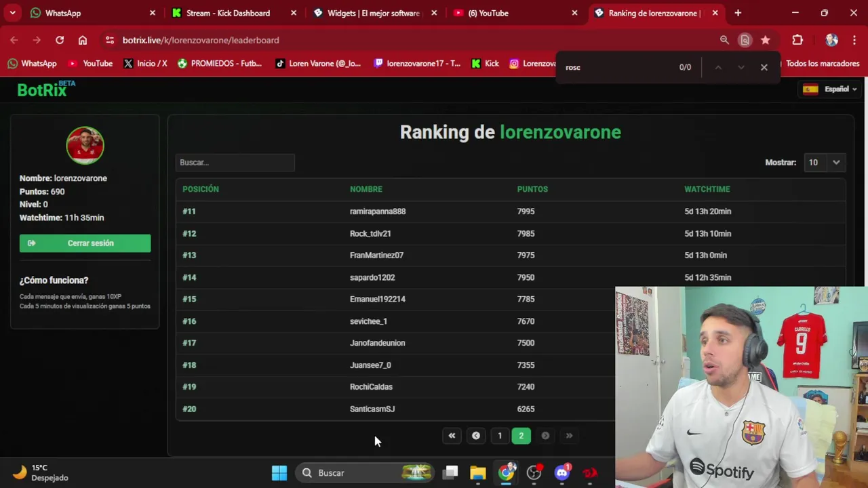This screenshot has width=868, height=488.
Task: Click the find-in-page text field
Action: click(617, 67)
